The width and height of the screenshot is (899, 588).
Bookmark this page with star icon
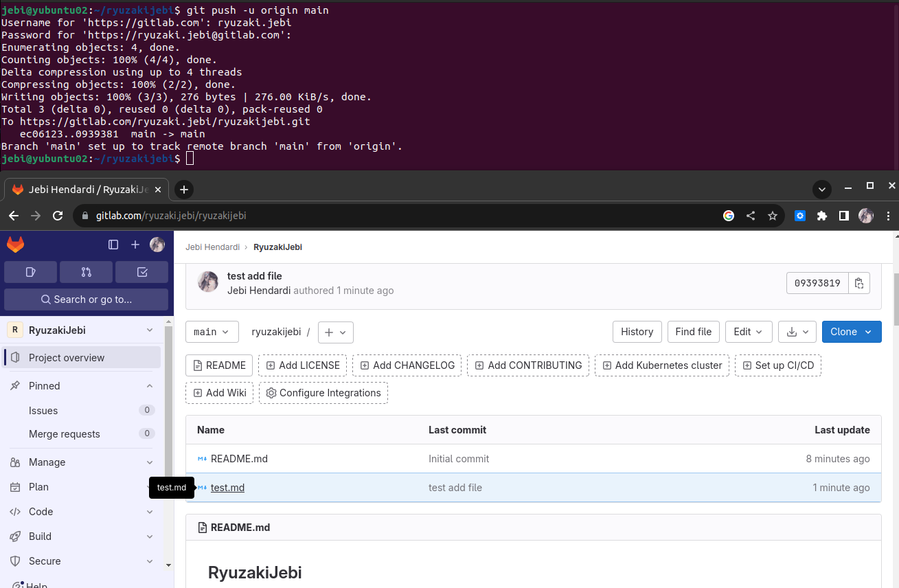pyautogui.click(x=773, y=216)
